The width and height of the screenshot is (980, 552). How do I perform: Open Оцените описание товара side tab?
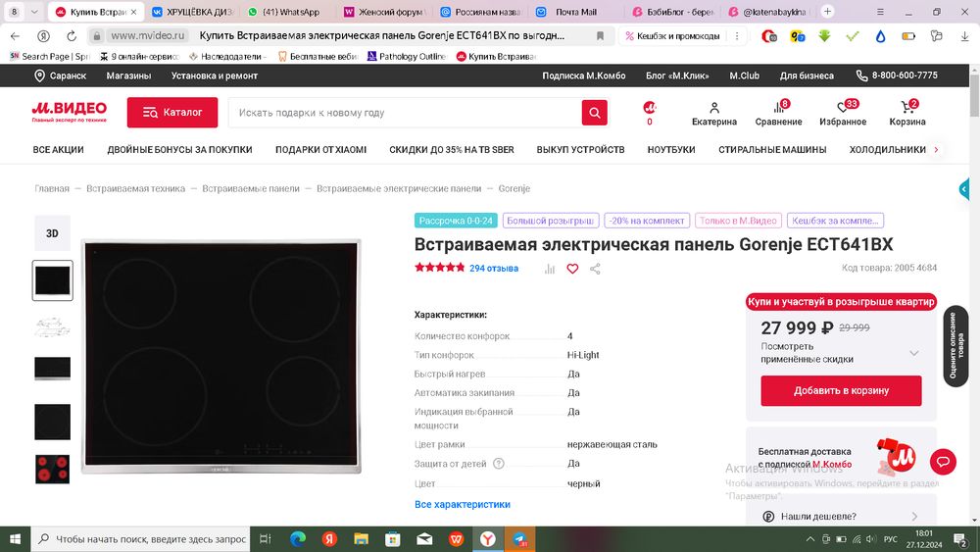[955, 346]
